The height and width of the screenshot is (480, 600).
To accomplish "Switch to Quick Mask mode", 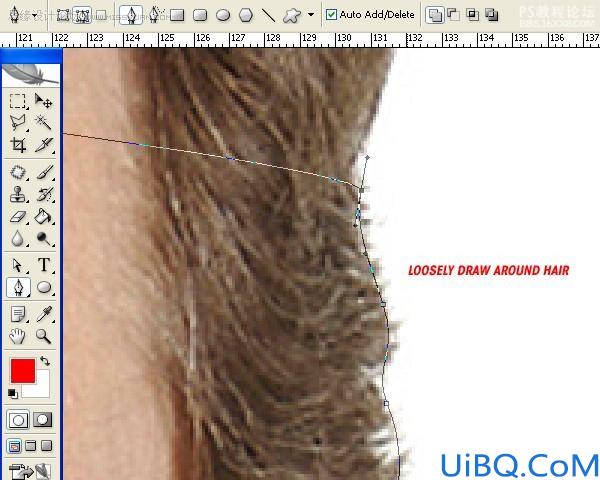I will click(42, 420).
